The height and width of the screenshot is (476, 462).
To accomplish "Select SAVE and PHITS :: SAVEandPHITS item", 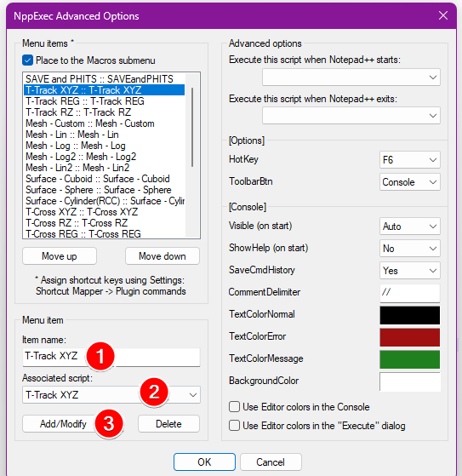I will coord(104,79).
